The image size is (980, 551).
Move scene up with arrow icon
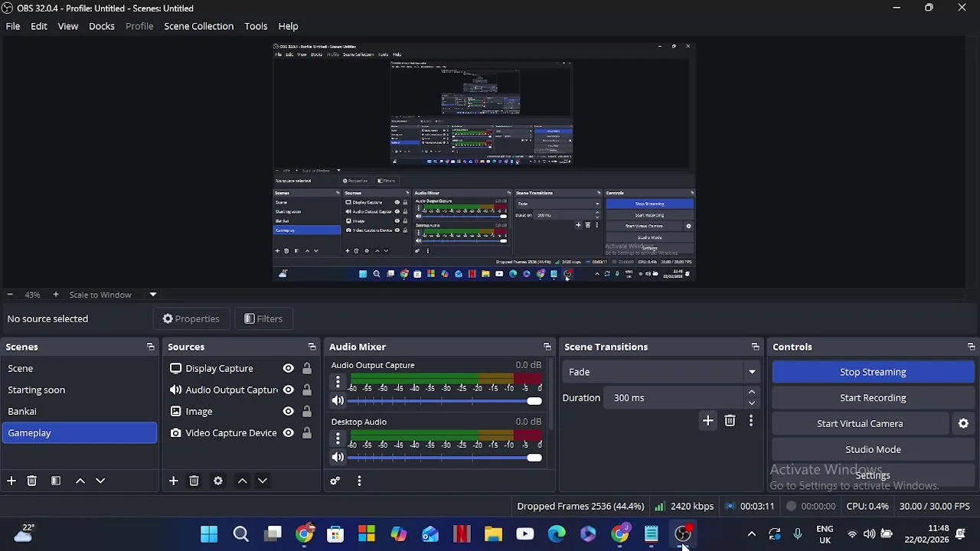pyautogui.click(x=80, y=481)
